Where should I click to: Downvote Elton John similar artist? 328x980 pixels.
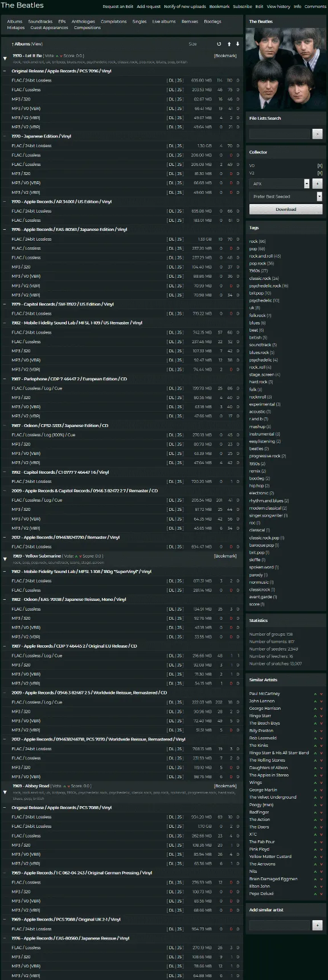pos(321,887)
